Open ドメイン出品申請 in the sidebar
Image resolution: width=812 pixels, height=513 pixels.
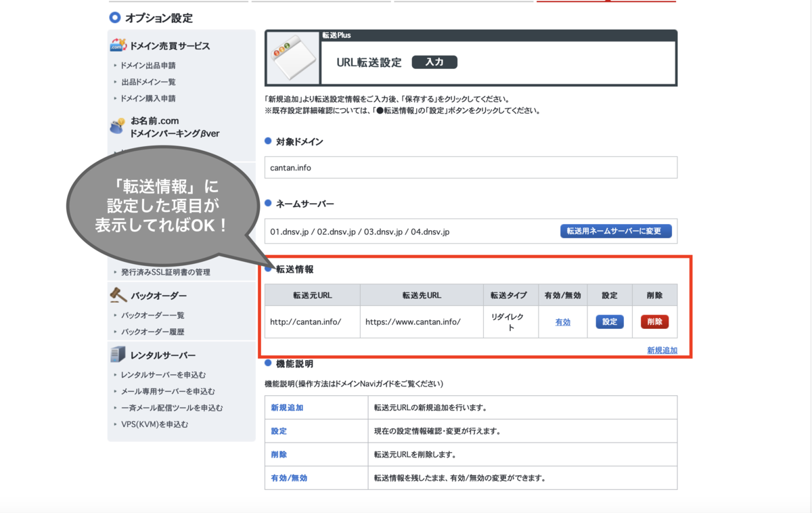(x=148, y=66)
